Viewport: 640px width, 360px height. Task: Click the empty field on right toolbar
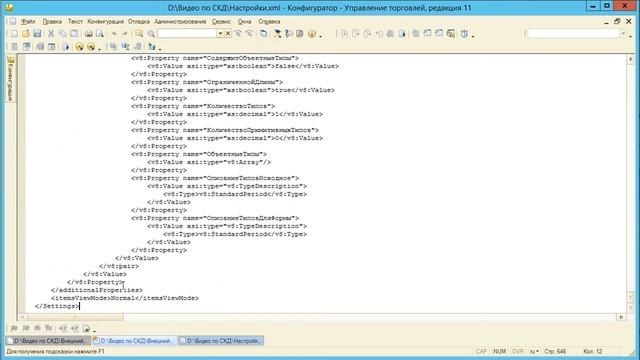(573, 33)
